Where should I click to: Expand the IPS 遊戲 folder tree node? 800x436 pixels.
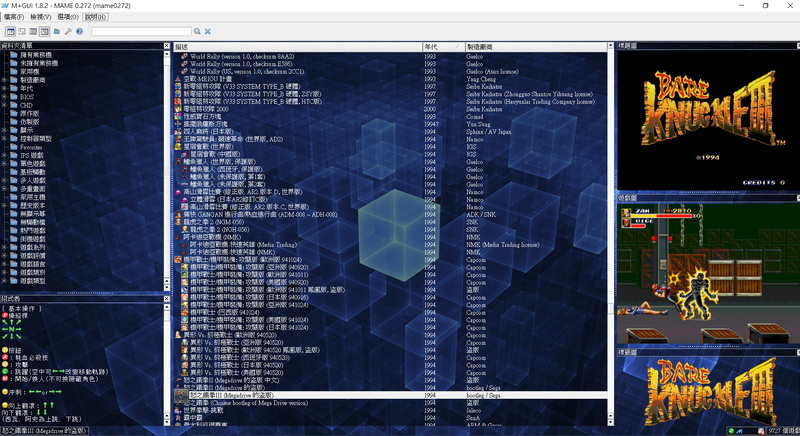[4, 156]
